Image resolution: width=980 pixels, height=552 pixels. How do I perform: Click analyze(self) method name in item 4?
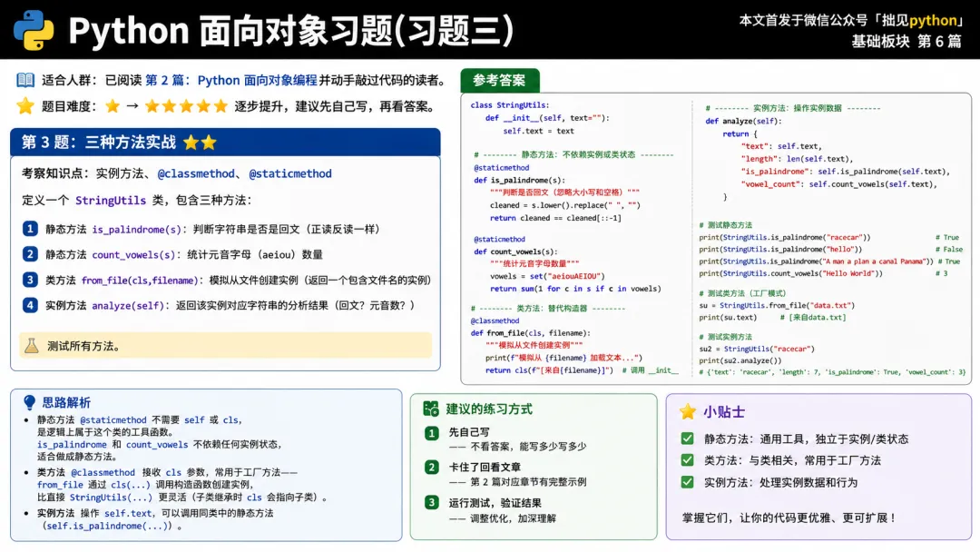(x=128, y=306)
